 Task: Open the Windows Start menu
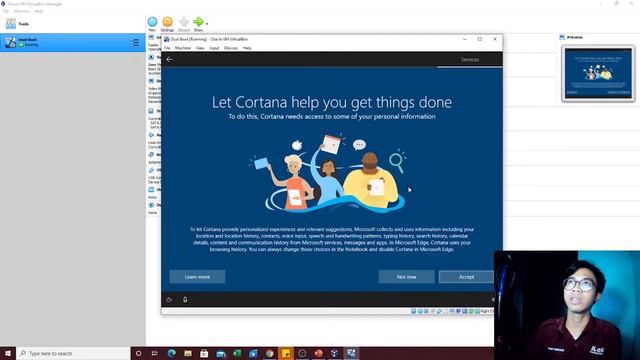(x=8, y=353)
